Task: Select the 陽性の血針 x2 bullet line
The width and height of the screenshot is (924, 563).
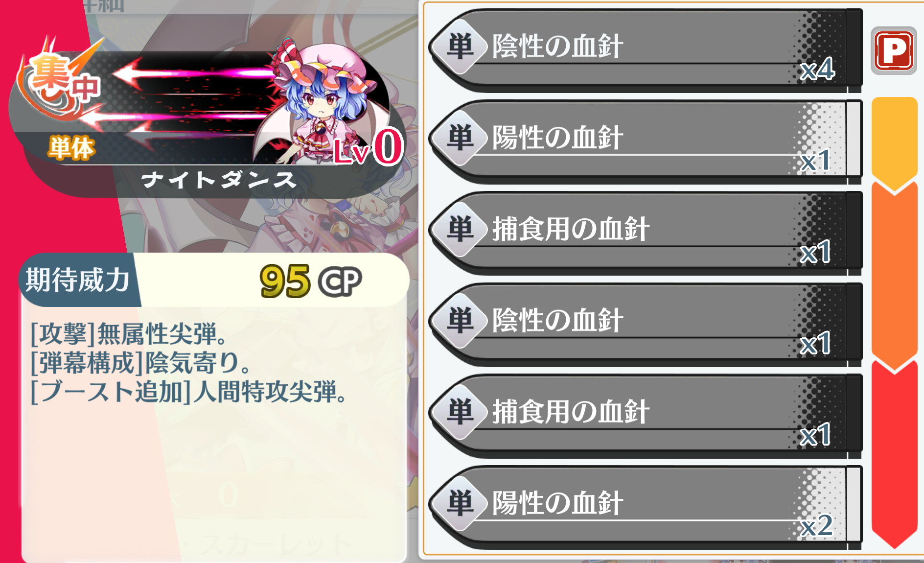Action: pyautogui.click(x=646, y=508)
